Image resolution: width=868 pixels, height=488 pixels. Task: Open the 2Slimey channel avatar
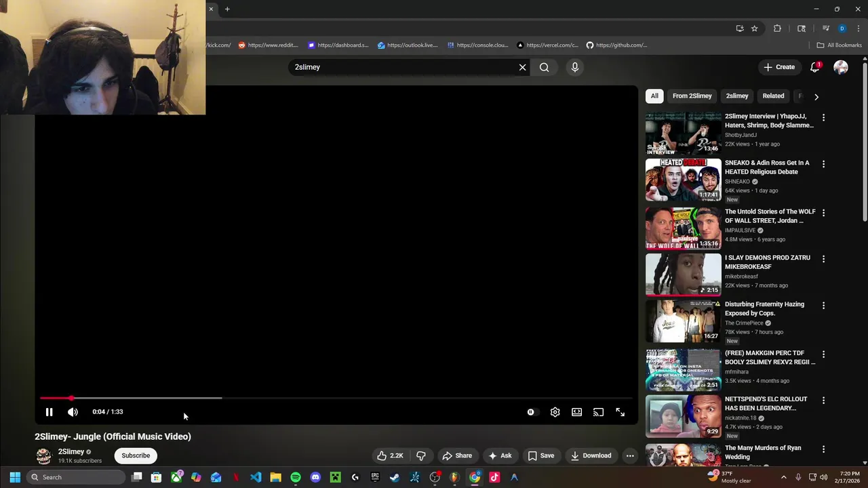coord(44,455)
